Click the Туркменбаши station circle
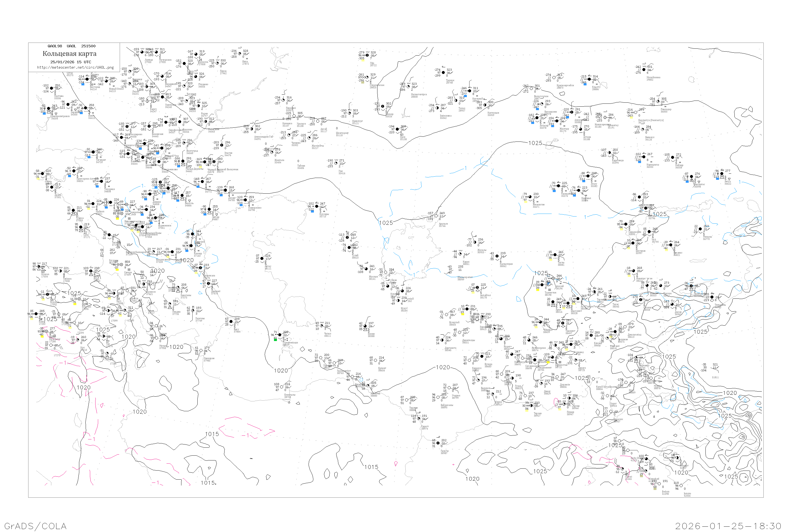The height and width of the screenshot is (532, 798). pyautogui.click(x=280, y=335)
